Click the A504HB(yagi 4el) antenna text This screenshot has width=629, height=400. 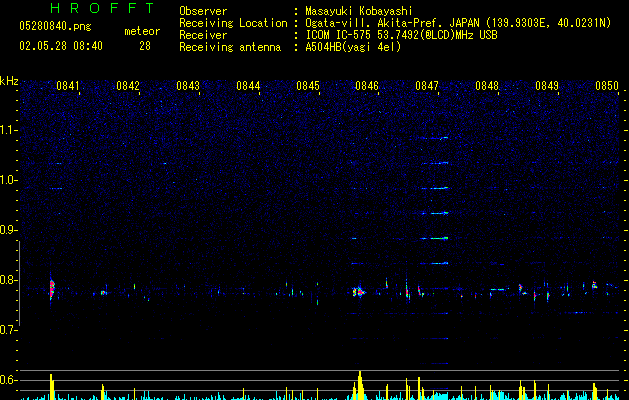(x=353, y=47)
